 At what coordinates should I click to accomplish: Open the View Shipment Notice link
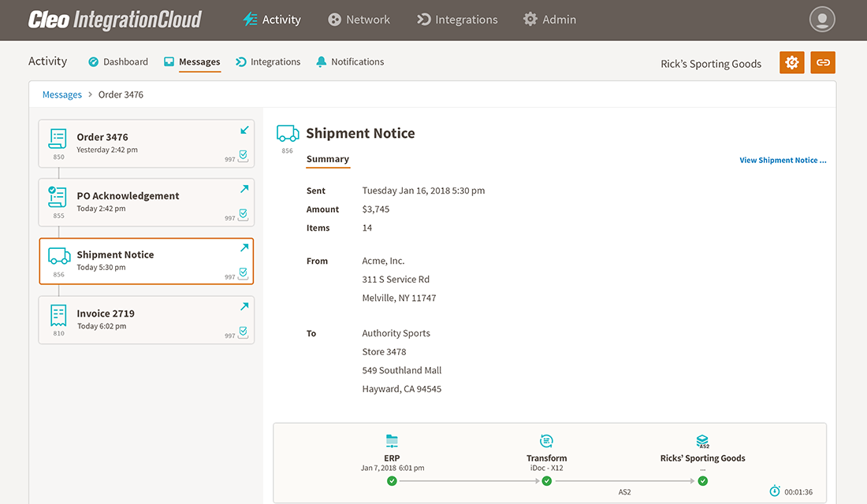click(x=783, y=161)
